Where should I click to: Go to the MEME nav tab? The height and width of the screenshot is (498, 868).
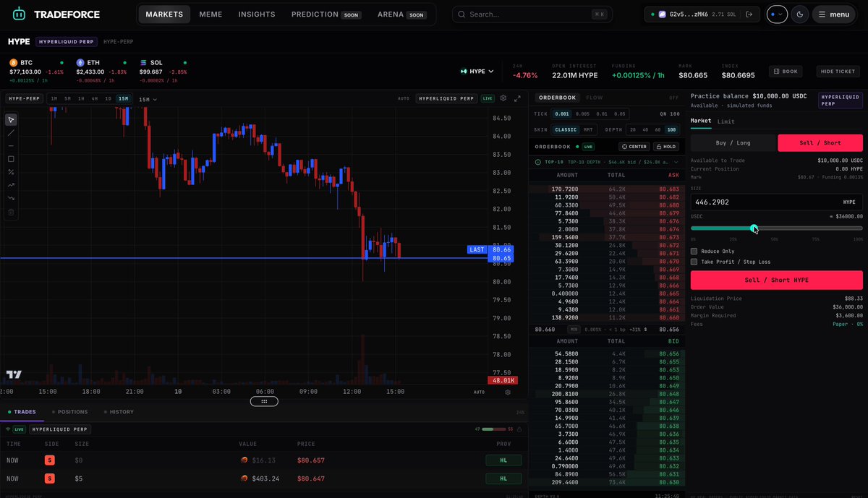click(x=210, y=14)
